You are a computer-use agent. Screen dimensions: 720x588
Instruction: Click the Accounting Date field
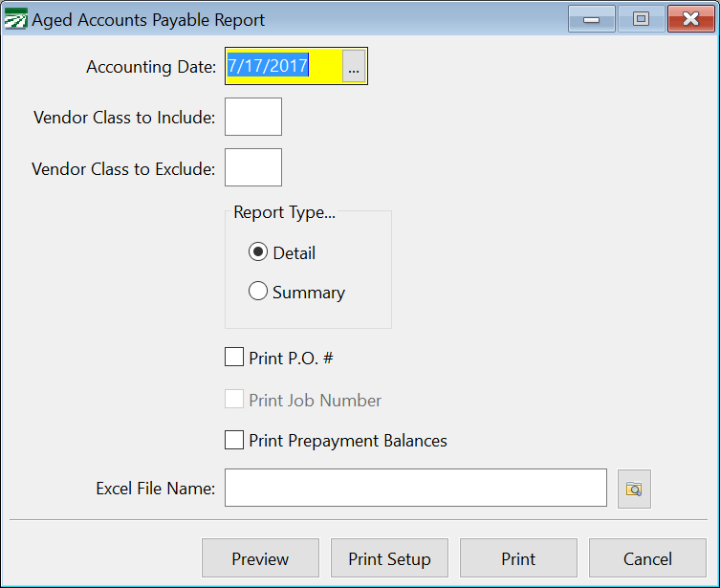click(284, 66)
